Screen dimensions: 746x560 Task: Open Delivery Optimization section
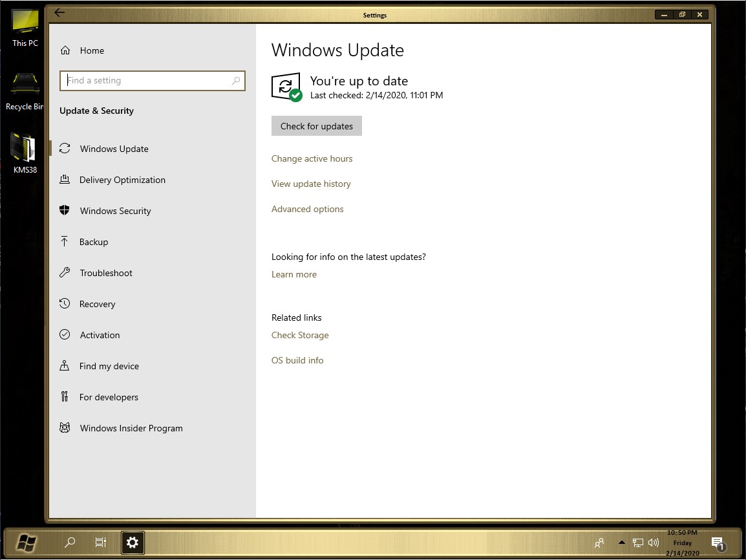[153, 180]
